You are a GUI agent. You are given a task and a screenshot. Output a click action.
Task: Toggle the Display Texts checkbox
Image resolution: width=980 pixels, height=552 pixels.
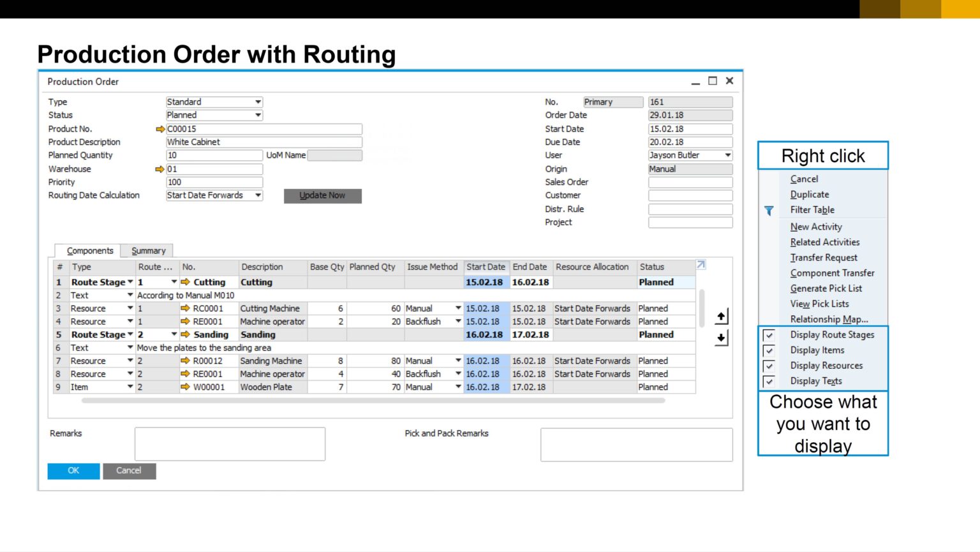(x=769, y=381)
